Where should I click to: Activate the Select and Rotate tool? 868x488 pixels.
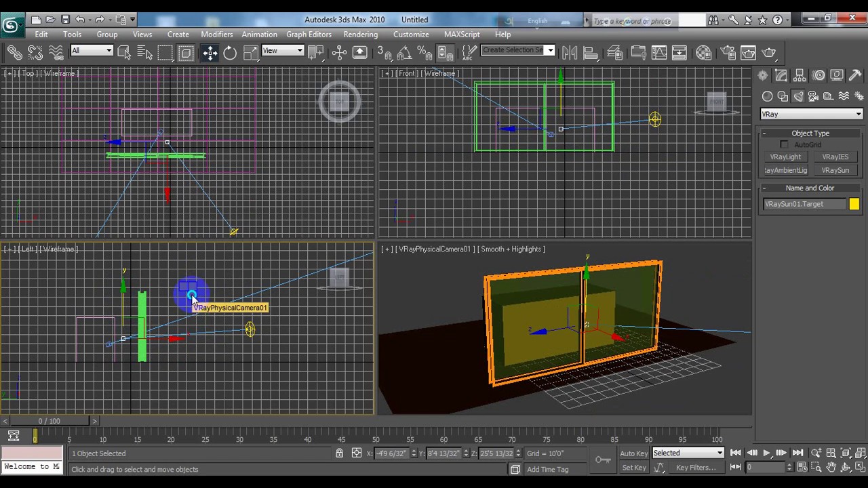[x=230, y=52]
